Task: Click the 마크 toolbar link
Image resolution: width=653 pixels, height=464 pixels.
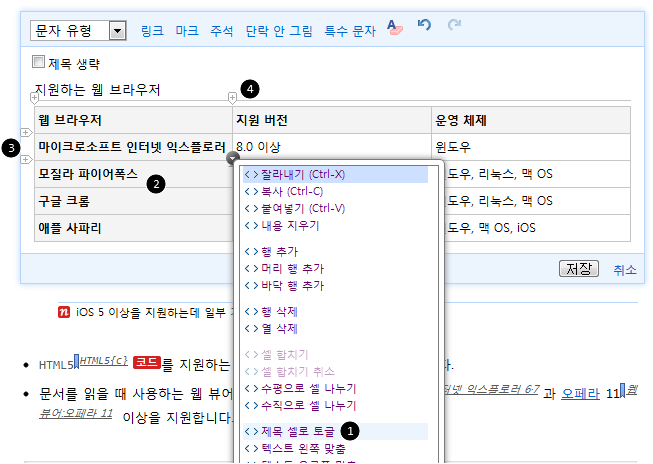Action: 187,31
